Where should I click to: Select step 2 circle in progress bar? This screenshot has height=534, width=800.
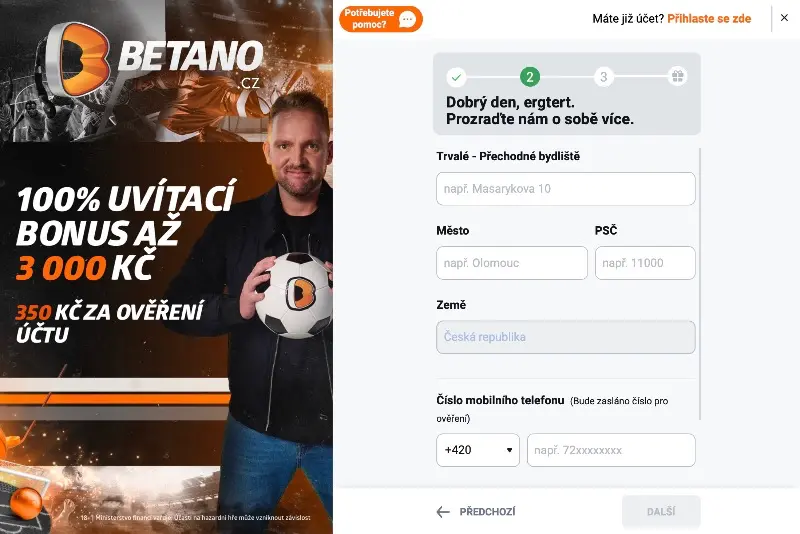tap(530, 77)
